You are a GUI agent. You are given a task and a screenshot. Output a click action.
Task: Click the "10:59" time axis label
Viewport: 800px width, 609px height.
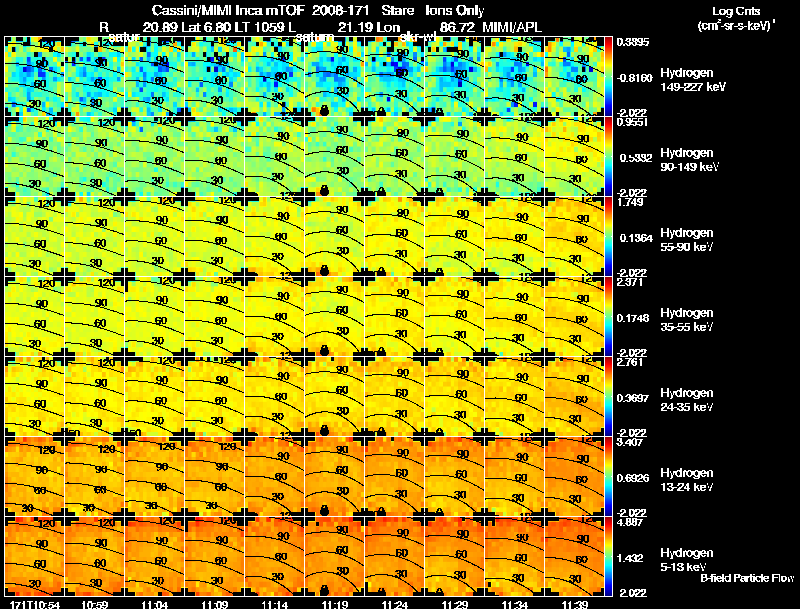(94, 604)
